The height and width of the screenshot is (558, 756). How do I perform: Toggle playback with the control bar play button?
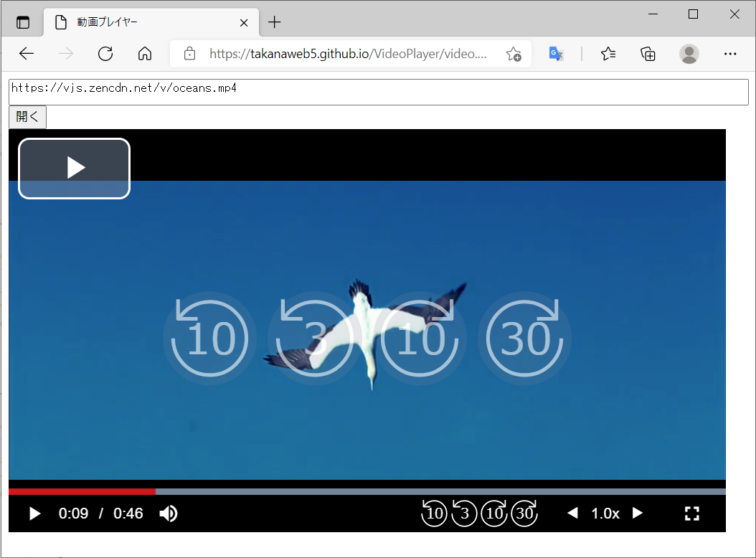point(34,513)
